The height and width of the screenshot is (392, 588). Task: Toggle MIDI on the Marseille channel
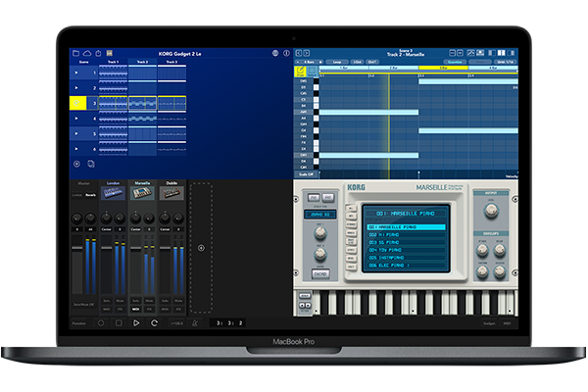point(136,309)
